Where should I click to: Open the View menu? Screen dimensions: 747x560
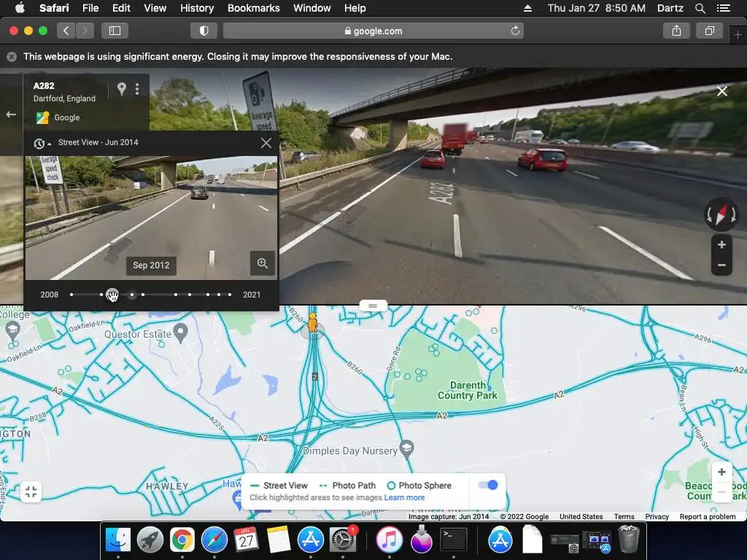coord(155,8)
